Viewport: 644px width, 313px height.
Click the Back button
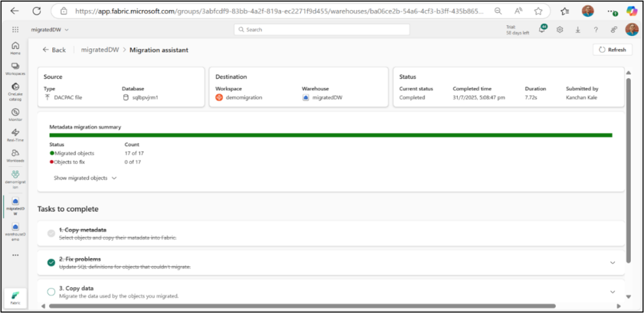[x=54, y=50]
